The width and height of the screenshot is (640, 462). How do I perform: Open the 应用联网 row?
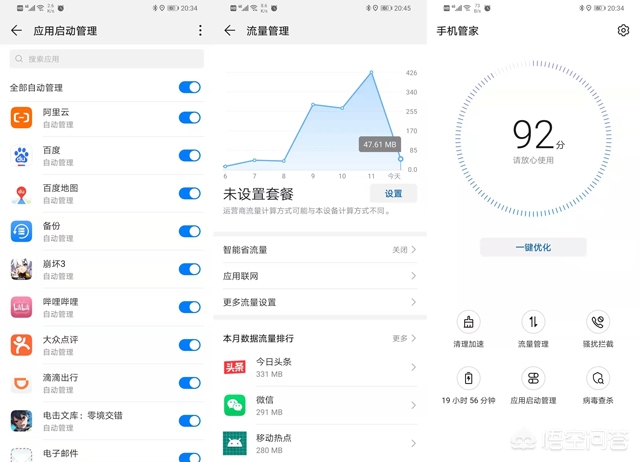(x=320, y=276)
